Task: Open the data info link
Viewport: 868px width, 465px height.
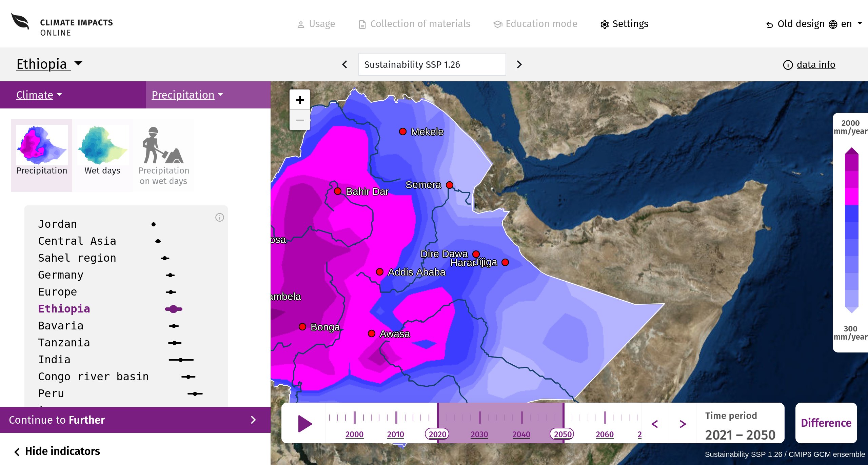Action: [x=809, y=65]
